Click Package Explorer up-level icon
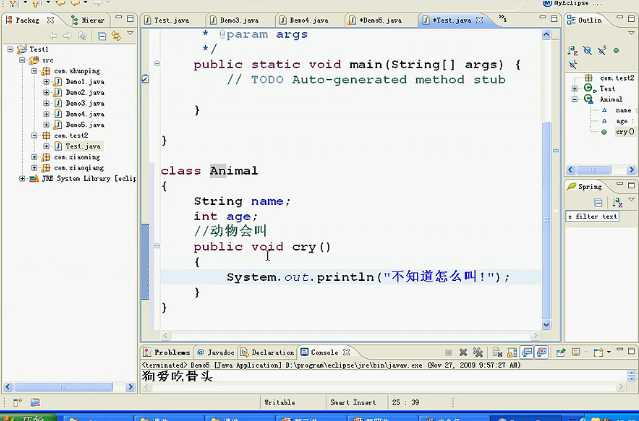This screenshot has width=639, height=421. 82,36
